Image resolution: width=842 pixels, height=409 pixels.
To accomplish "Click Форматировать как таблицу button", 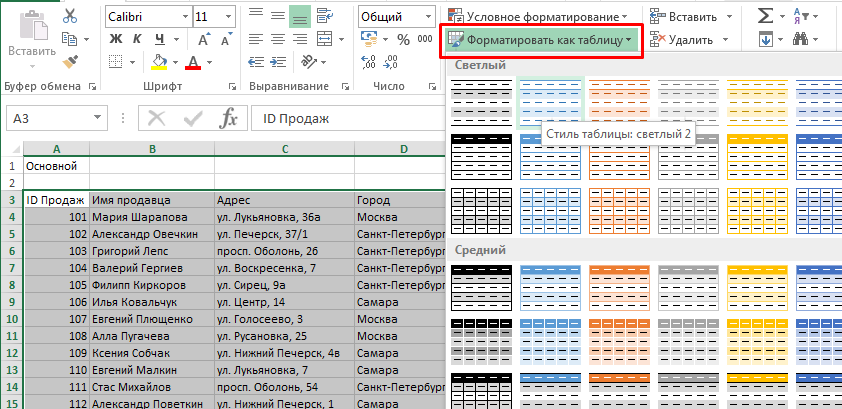I will pyautogui.click(x=540, y=40).
